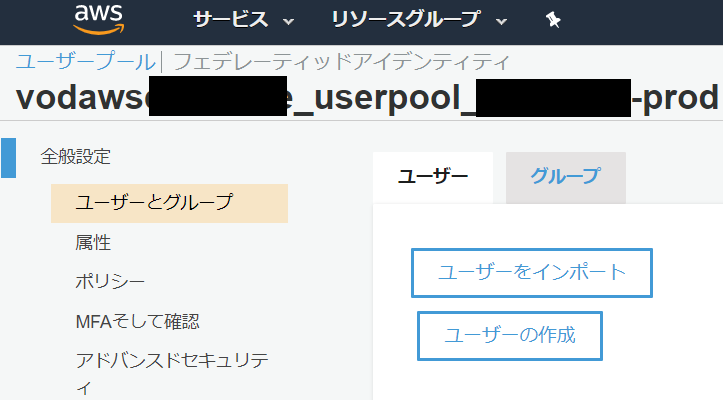723x400 pixels.
Task: Click the pushpin shortcut icon
Action: point(553,20)
